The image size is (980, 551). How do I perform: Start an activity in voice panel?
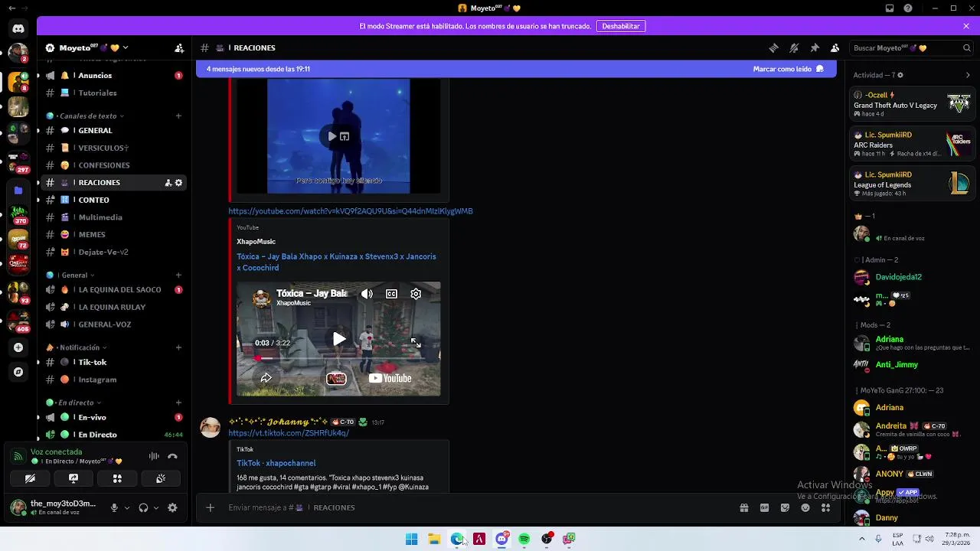[x=117, y=478]
